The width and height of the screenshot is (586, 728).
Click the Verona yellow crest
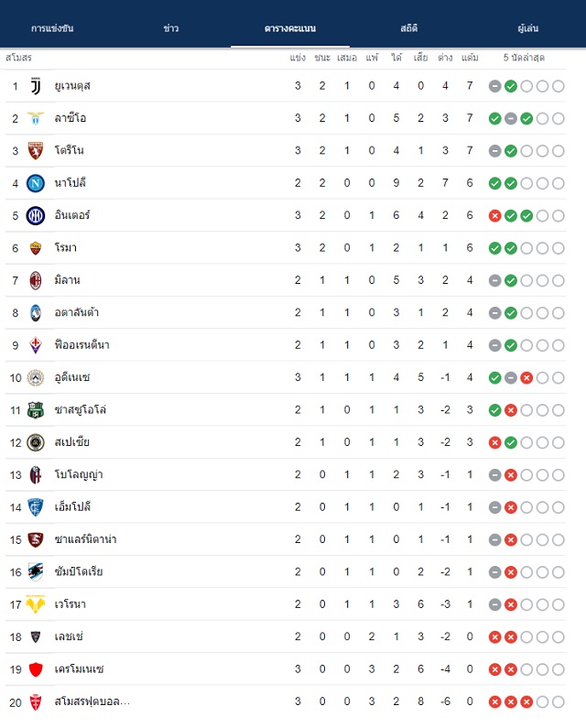tap(36, 604)
